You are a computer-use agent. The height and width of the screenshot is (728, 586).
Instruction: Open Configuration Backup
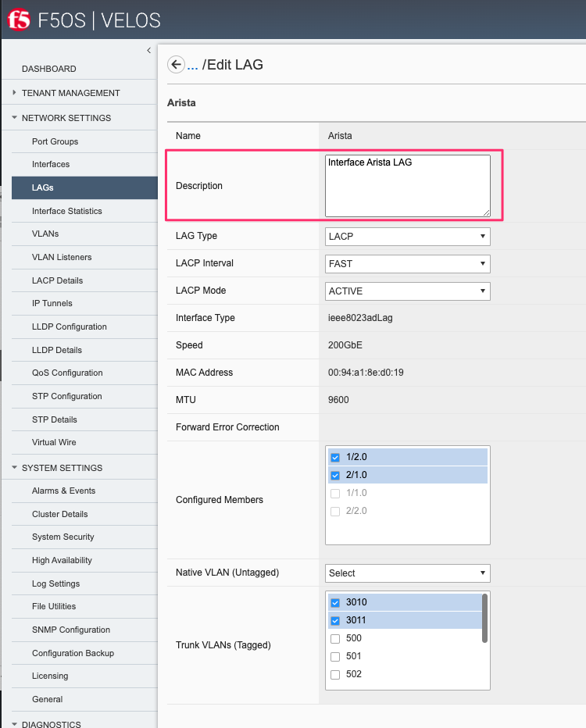coord(73,653)
